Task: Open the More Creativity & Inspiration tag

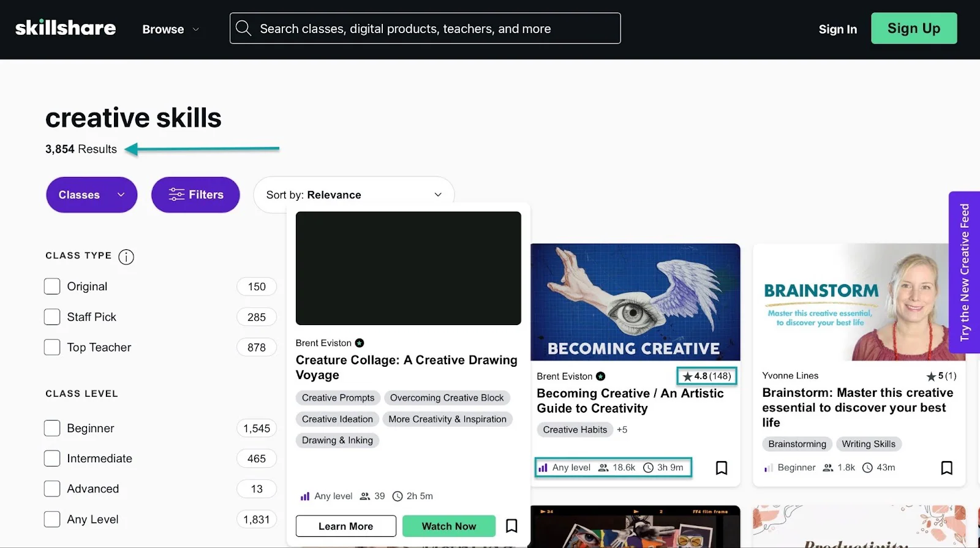Action: tap(447, 419)
